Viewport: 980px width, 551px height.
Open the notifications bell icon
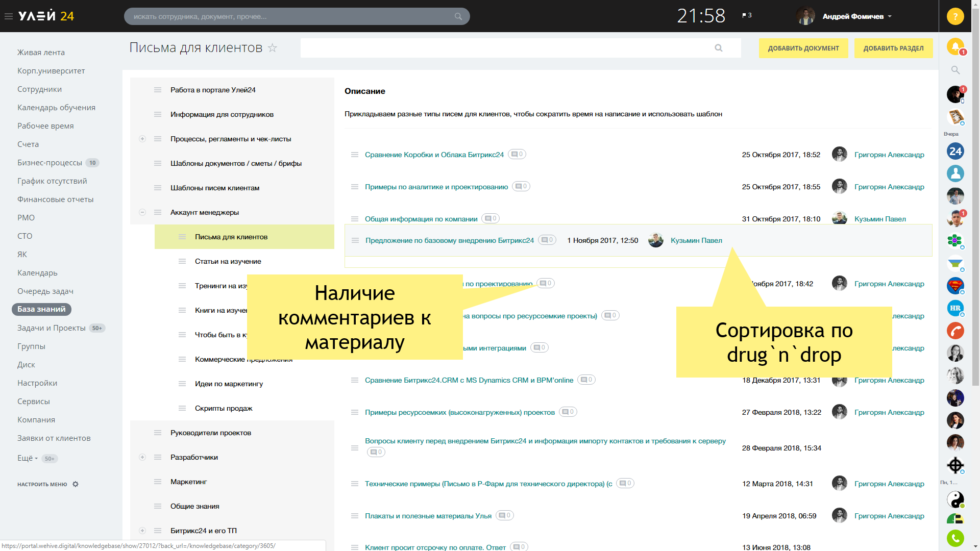tap(955, 46)
